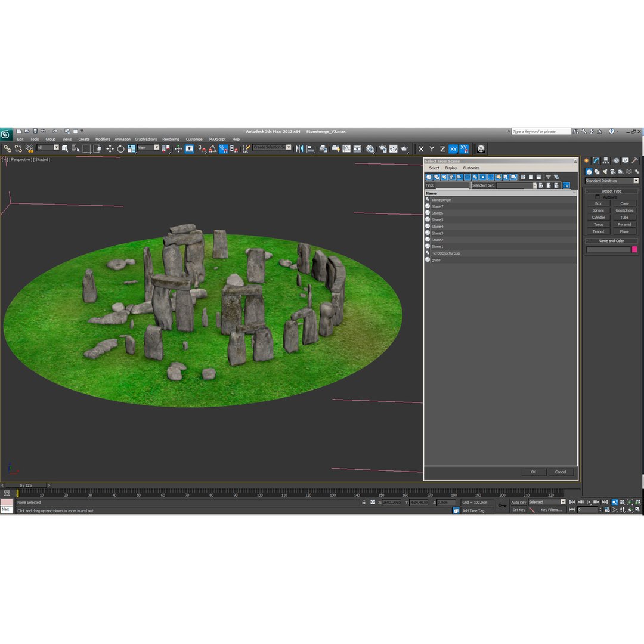Select the Cameras category in Create panel
Screen dimensions: 644x644
click(x=613, y=172)
